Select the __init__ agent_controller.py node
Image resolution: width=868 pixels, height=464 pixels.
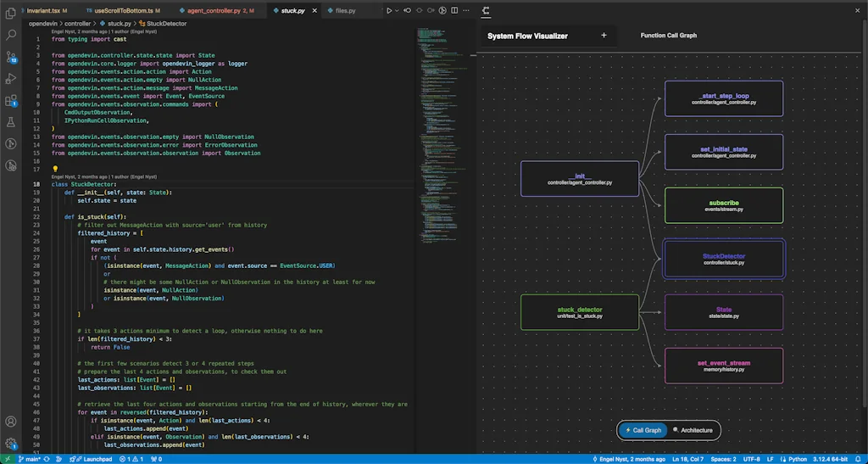580,179
